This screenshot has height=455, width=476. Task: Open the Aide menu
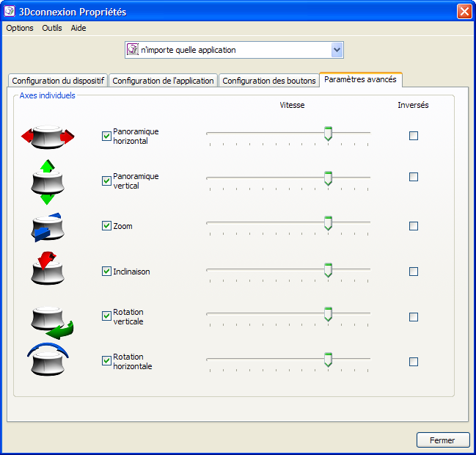point(78,28)
